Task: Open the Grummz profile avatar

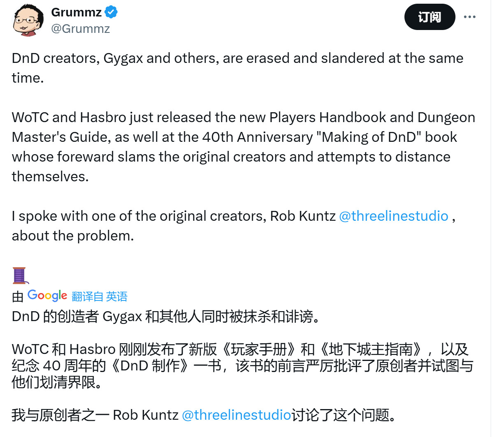Action: coord(28,20)
